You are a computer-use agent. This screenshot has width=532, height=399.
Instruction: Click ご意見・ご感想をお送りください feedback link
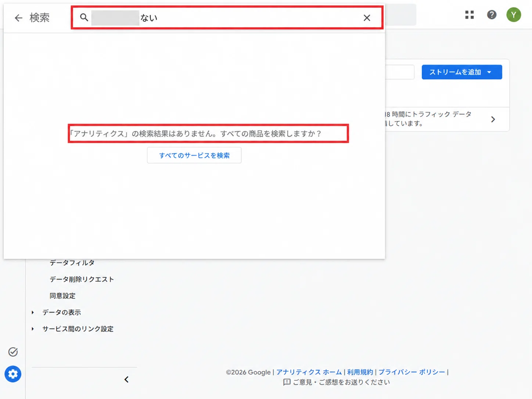341,382
